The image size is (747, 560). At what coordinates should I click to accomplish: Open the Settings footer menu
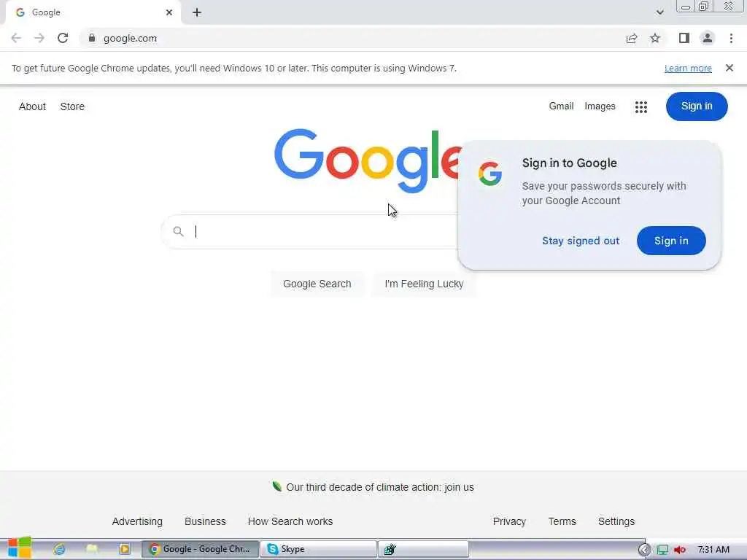click(616, 521)
